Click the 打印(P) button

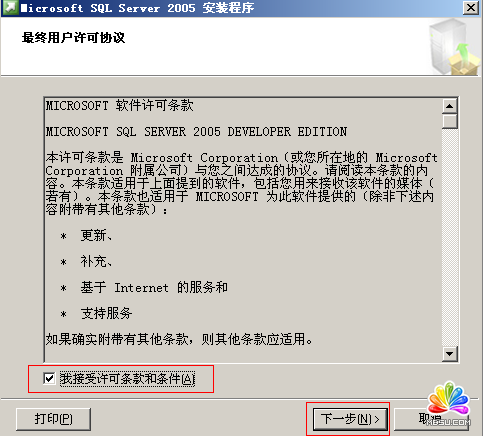(53, 419)
